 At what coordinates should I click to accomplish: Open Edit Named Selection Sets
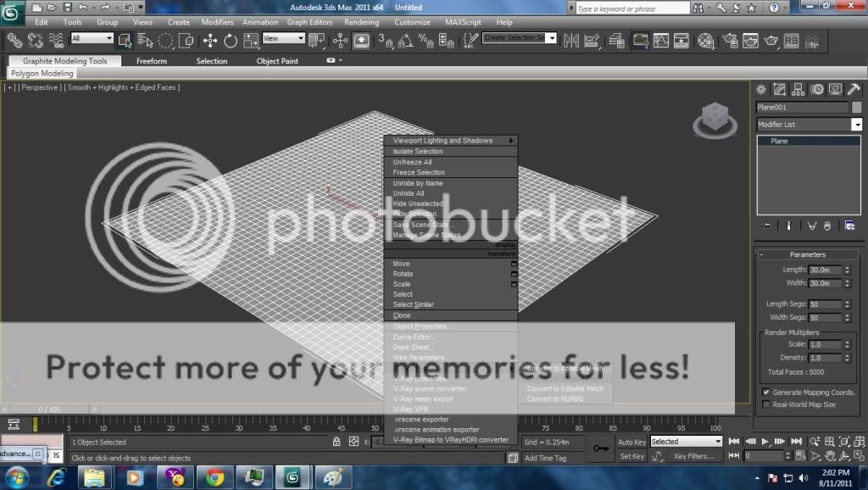470,41
